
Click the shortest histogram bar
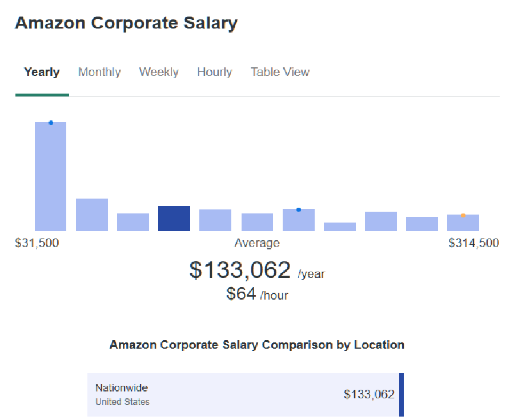tap(340, 227)
